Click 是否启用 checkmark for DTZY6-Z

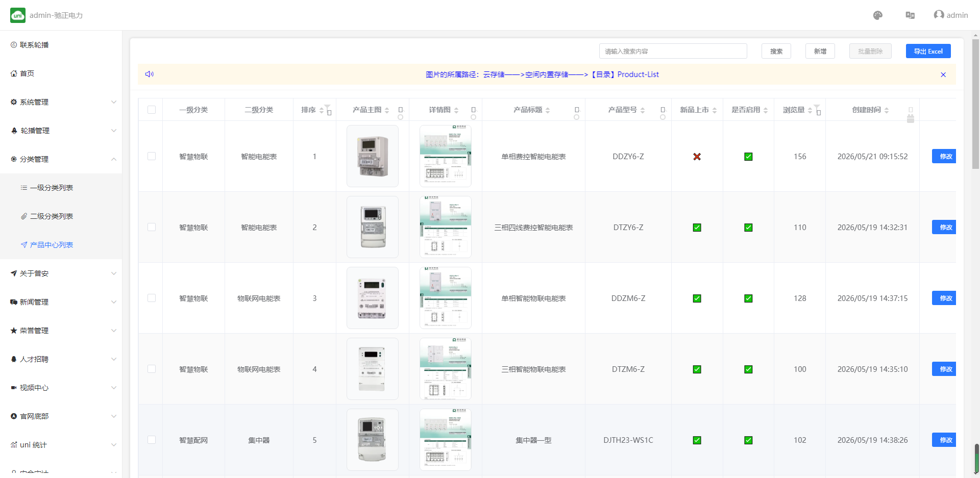click(748, 228)
